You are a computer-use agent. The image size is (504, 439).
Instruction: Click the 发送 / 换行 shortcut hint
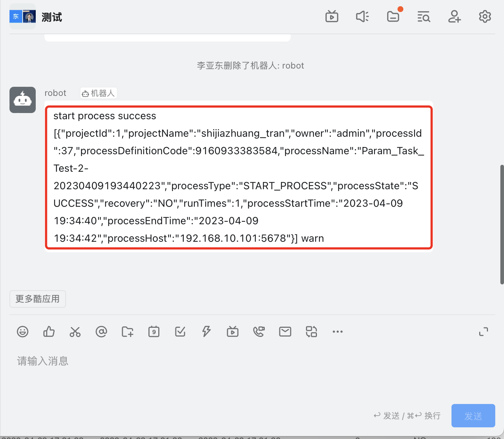[407, 416]
